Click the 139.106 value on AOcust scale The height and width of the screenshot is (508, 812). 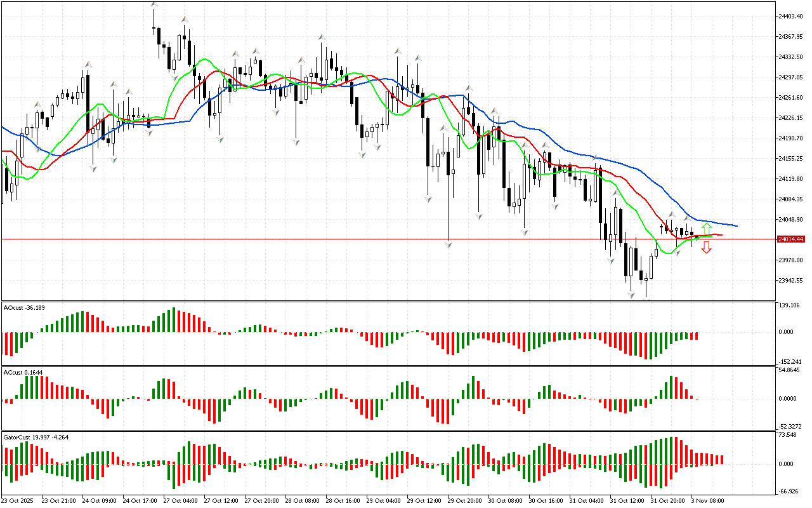coord(790,305)
